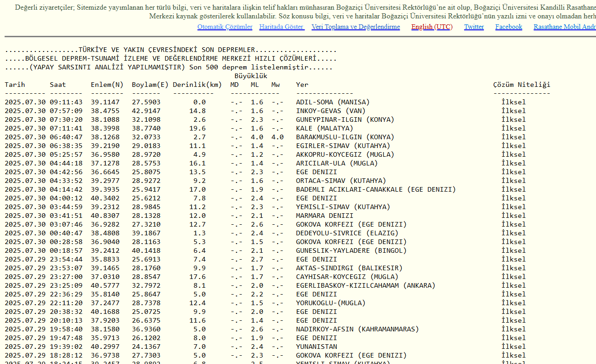Click the Mw 4.0 value for BARAKMUSLU-ILGIN
The image size is (596, 364).
(x=278, y=137)
